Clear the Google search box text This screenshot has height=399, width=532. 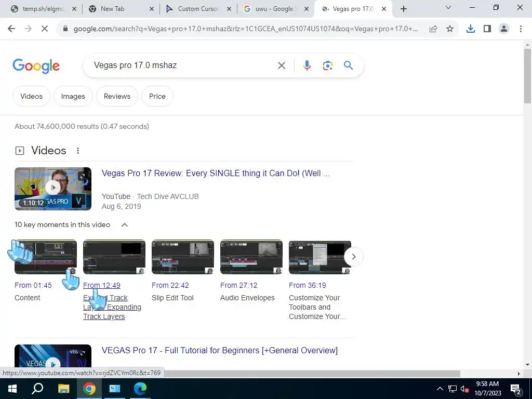282,65
